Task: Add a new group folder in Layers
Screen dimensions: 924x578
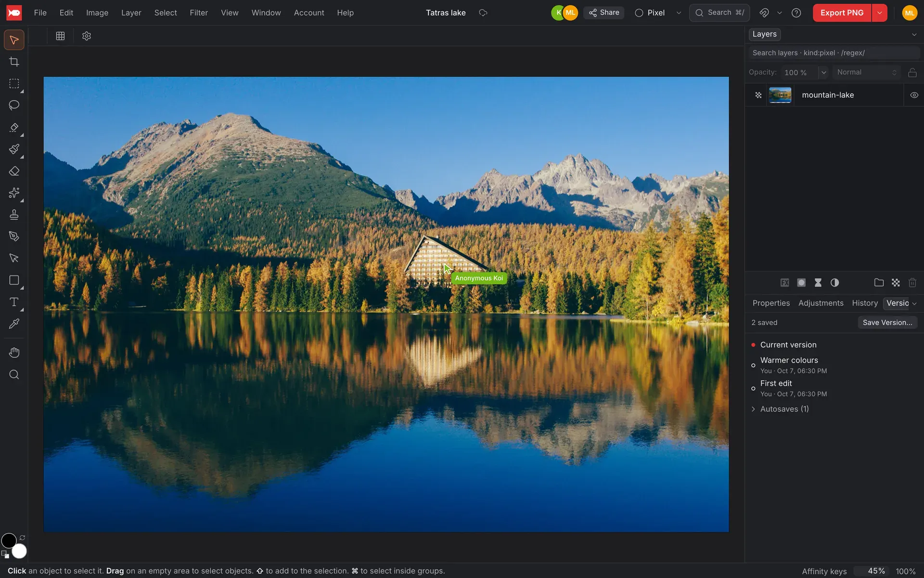Action: click(x=879, y=283)
